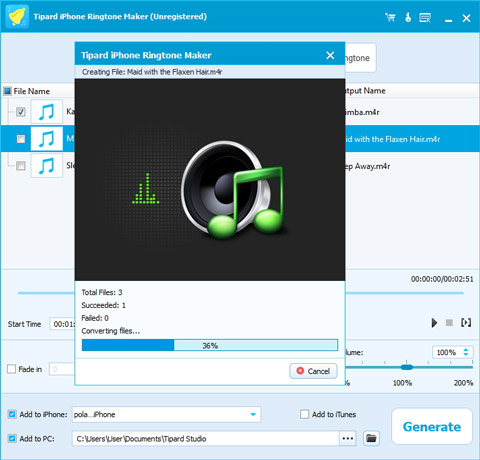The height and width of the screenshot is (460, 480).
Task: Open the menu list icon in title bar
Action: point(425,17)
